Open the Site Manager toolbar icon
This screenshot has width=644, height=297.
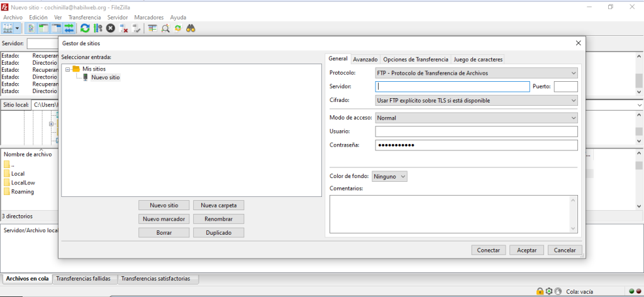8,28
